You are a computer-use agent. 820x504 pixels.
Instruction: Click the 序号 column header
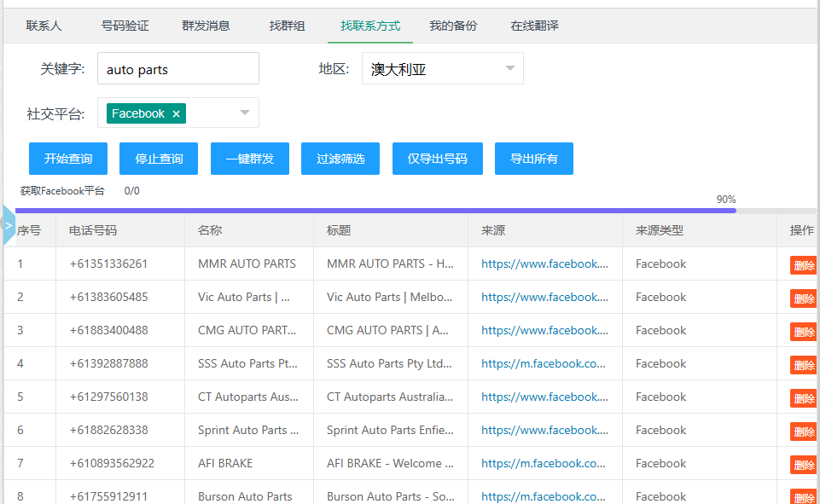tap(29, 230)
